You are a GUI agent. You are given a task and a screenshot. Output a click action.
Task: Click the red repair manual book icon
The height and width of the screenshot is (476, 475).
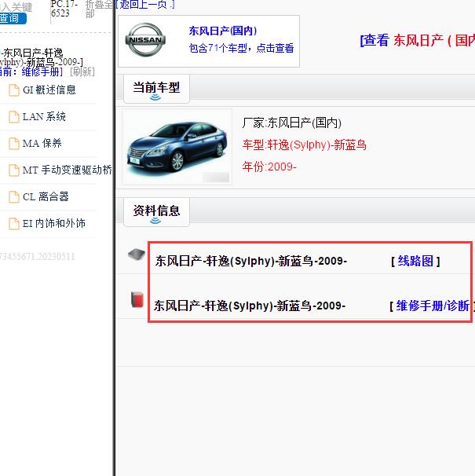click(137, 299)
